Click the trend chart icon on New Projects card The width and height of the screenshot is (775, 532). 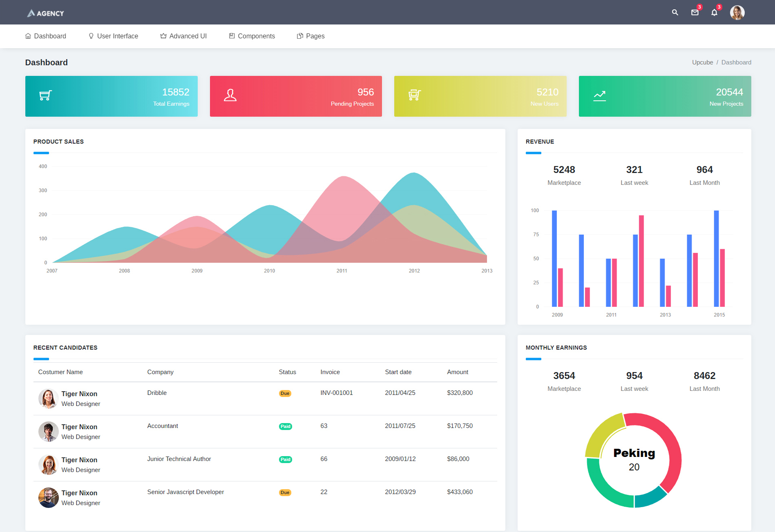tap(599, 95)
